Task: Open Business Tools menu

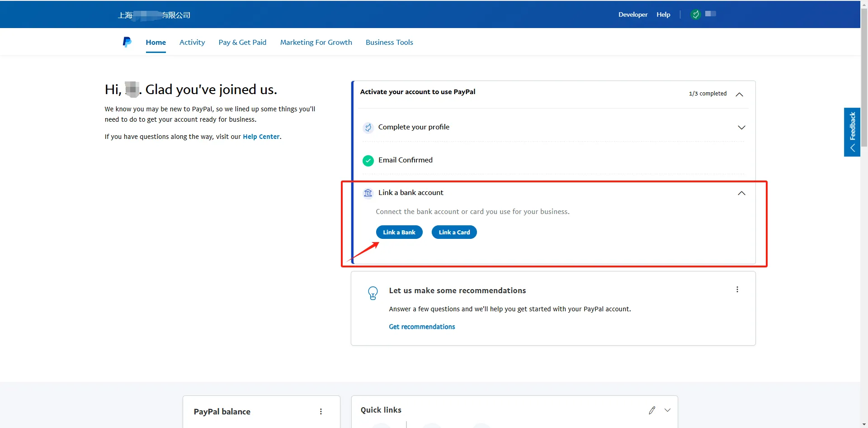Action: tap(389, 42)
